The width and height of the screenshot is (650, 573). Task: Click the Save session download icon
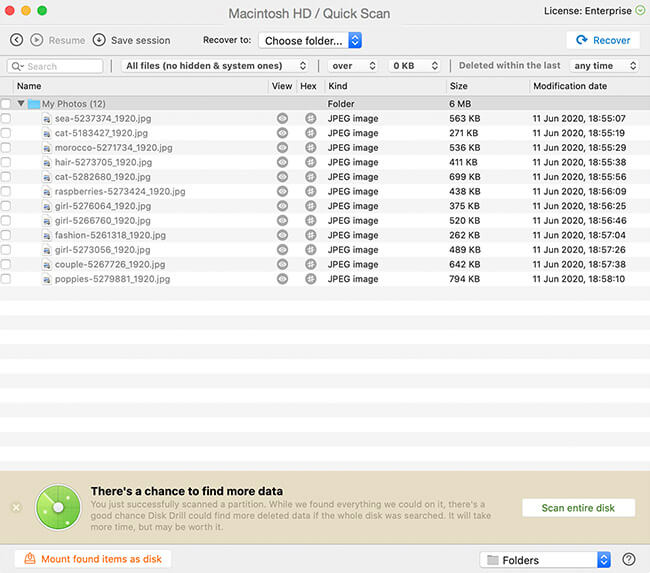(x=99, y=40)
